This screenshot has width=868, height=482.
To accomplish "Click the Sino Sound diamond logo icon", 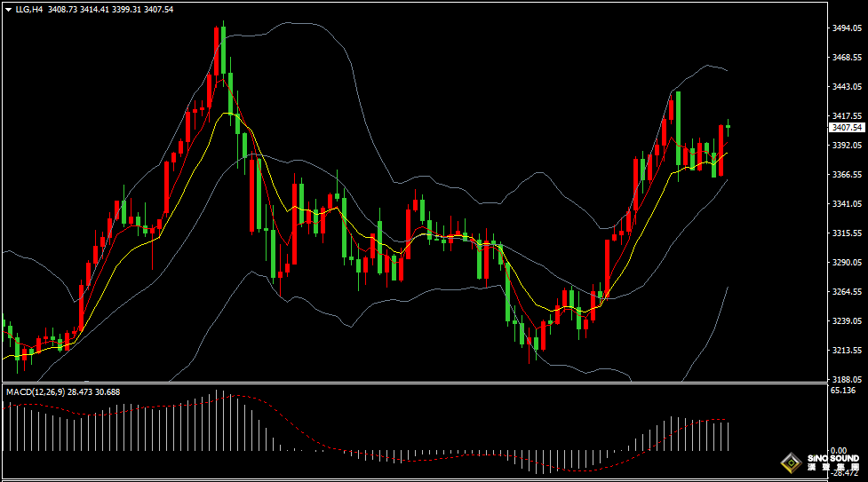I will click(x=789, y=462).
